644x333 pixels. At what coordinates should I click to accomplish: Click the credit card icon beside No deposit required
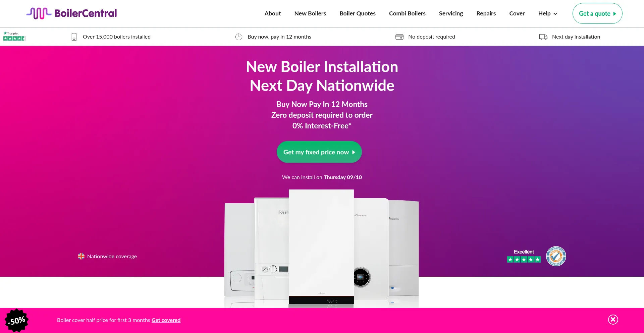pos(399,37)
